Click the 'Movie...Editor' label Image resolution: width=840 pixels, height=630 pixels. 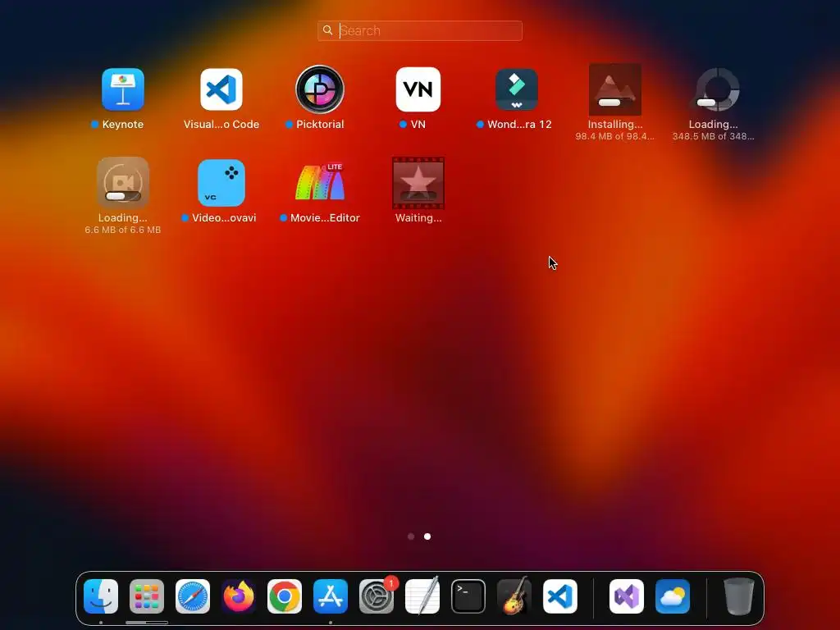click(325, 218)
